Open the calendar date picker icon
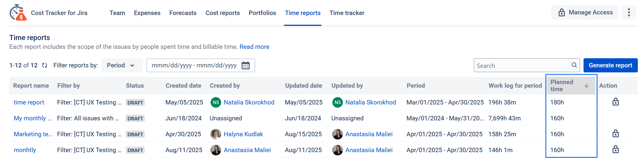 click(245, 65)
